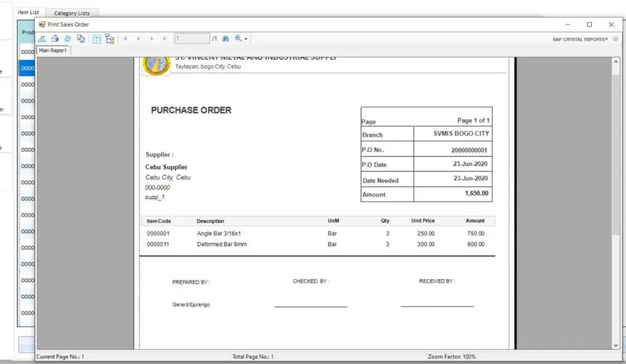Viewport: 626px width, 364px height.
Task: Jump to first page using navigation icon
Action: 125,38
